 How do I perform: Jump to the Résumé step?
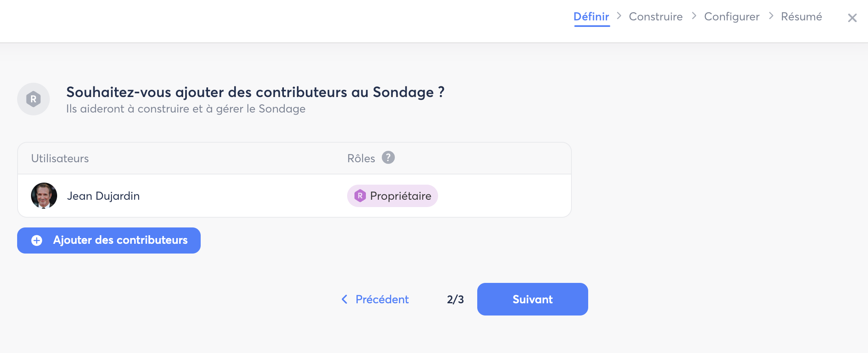pyautogui.click(x=801, y=17)
